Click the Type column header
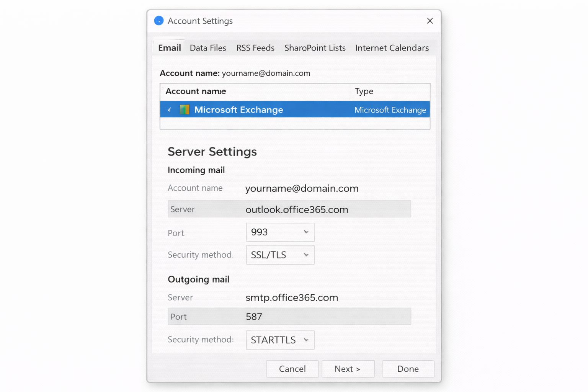This screenshot has height=392, width=588. (x=364, y=91)
